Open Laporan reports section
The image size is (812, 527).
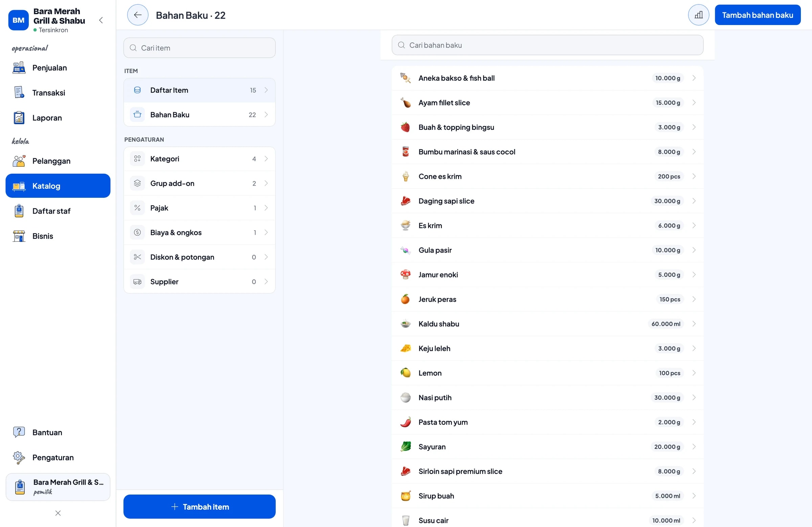58,118
